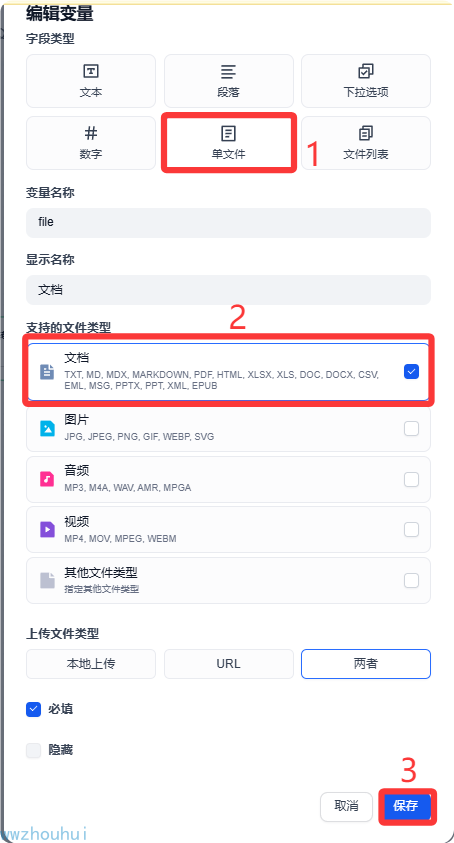The image size is (454, 843).
Task: Switch upload method to 本地上传
Action: pyautogui.click(x=91, y=664)
